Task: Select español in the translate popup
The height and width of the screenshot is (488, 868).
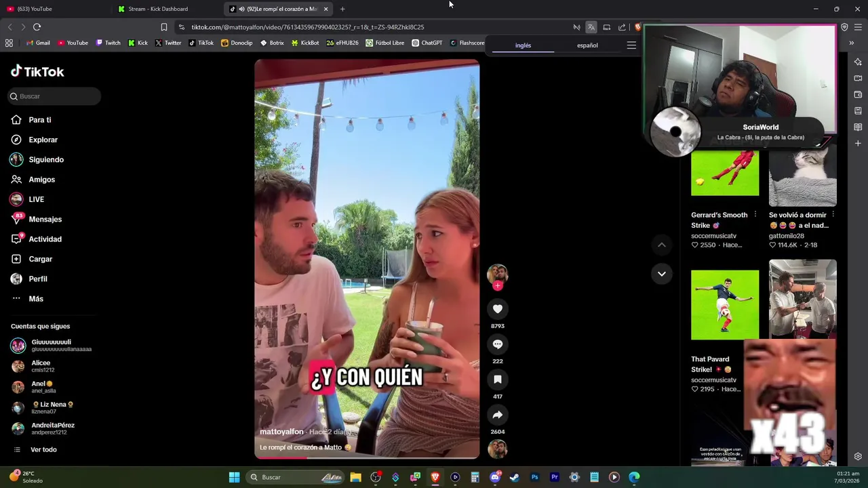Action: [587, 45]
